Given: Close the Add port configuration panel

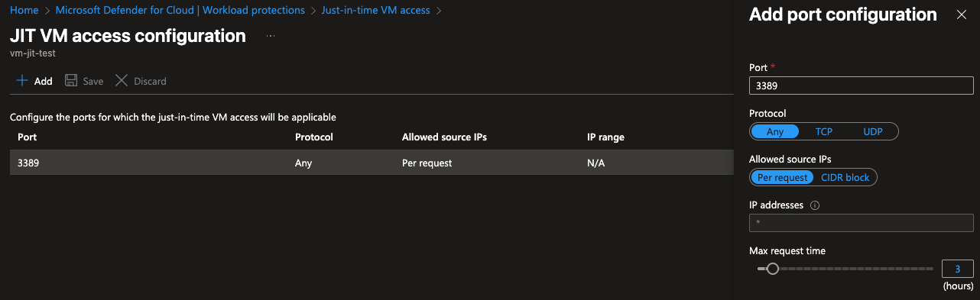Looking at the screenshot, I should (962, 15).
